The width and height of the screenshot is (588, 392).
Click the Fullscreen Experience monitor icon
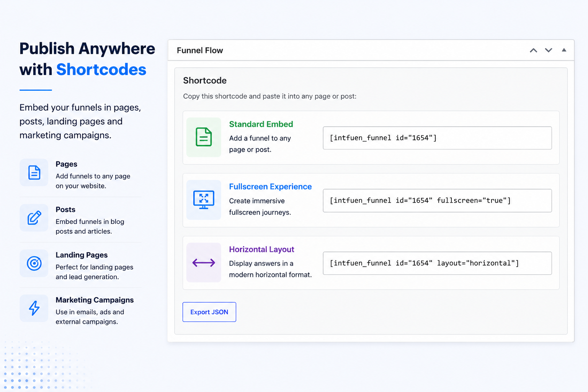[x=204, y=200]
